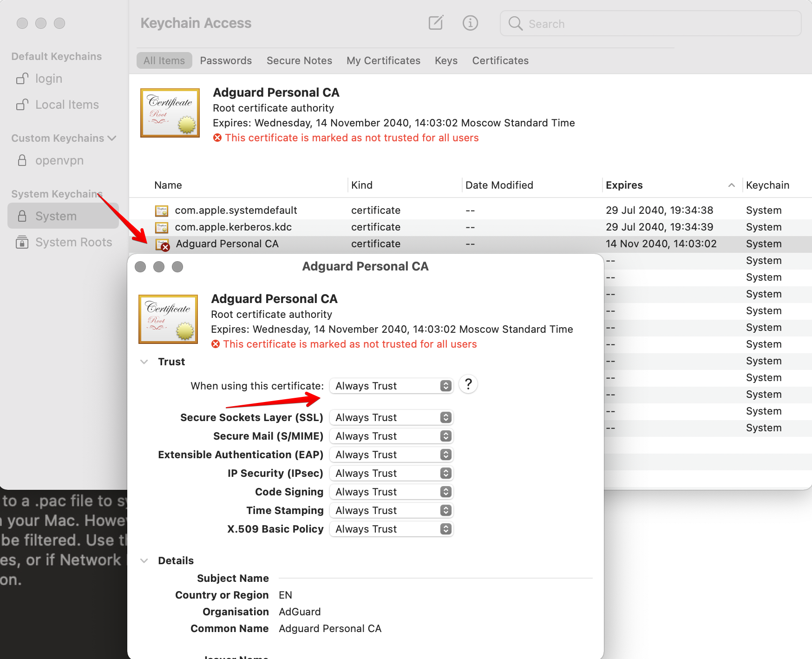Select the Local Items keychain
The width and height of the screenshot is (812, 659).
tap(67, 105)
